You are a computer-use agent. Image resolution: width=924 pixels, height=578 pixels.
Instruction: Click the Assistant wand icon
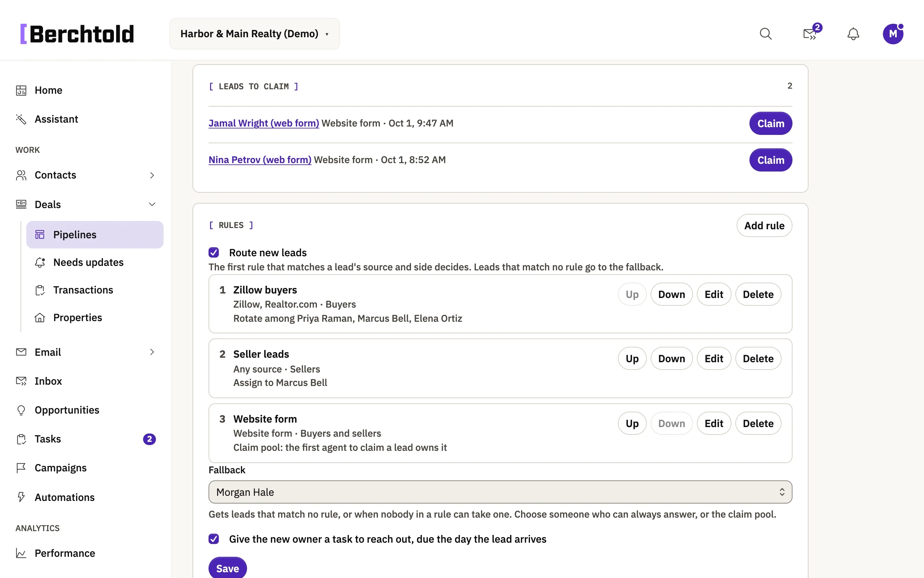(x=21, y=119)
